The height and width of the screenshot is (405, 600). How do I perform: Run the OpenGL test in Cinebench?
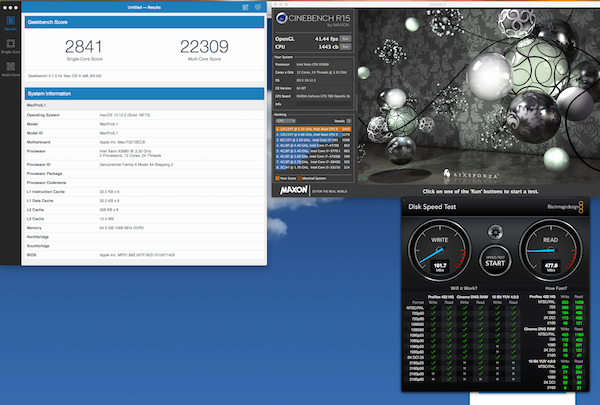(x=345, y=39)
